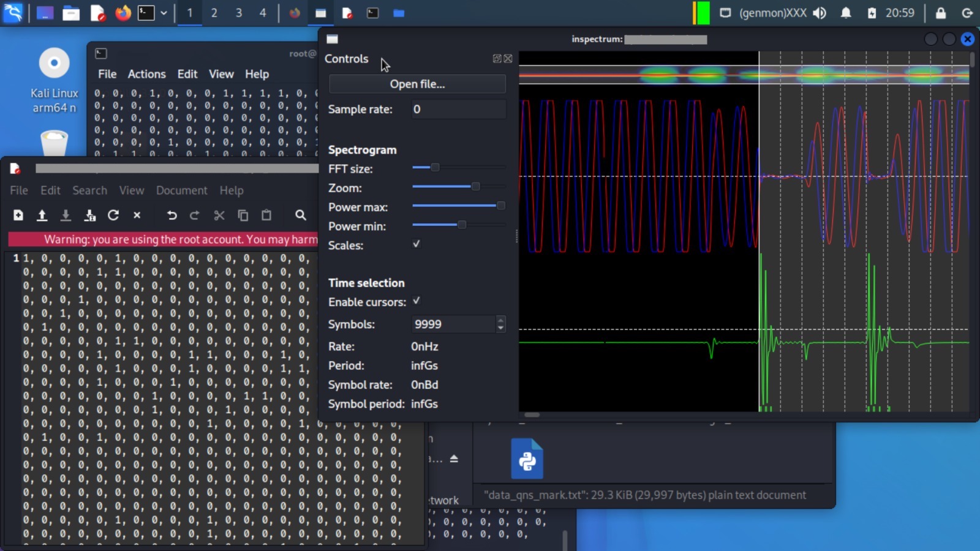
Task: Open the text editor Help menu
Action: [x=232, y=190]
